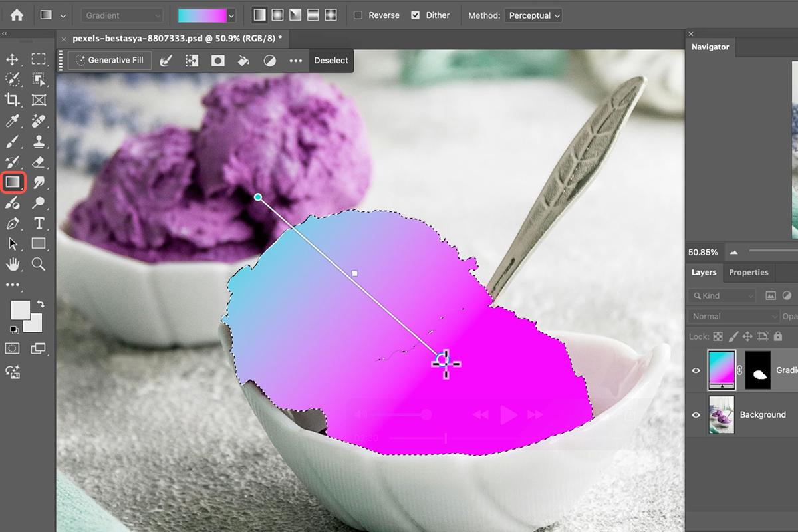Image resolution: width=798 pixels, height=532 pixels.
Task: Switch to the Properties tab
Action: pyautogui.click(x=748, y=273)
